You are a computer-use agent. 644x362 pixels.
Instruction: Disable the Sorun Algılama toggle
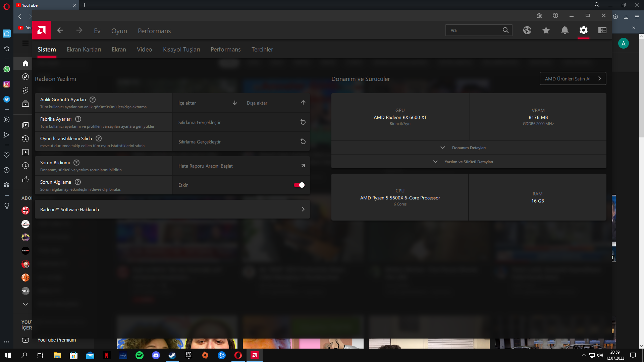pyautogui.click(x=299, y=185)
